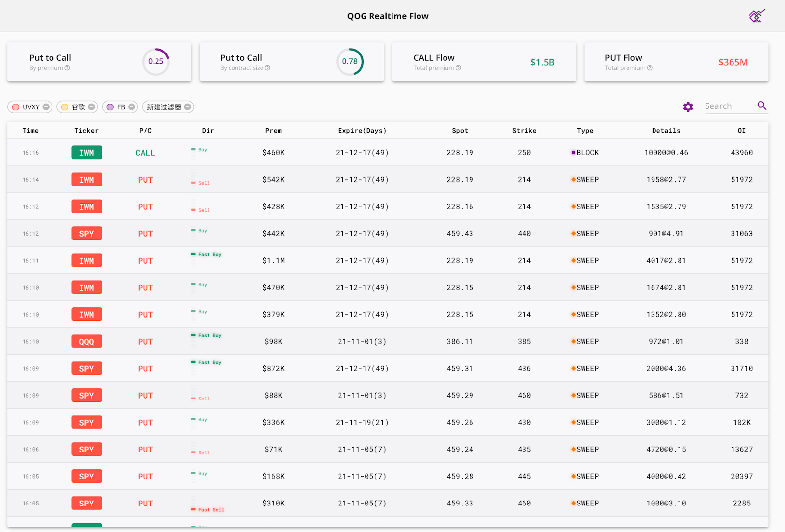
Task: Click the 0.25 put-to-call premium gauge
Action: (x=156, y=62)
